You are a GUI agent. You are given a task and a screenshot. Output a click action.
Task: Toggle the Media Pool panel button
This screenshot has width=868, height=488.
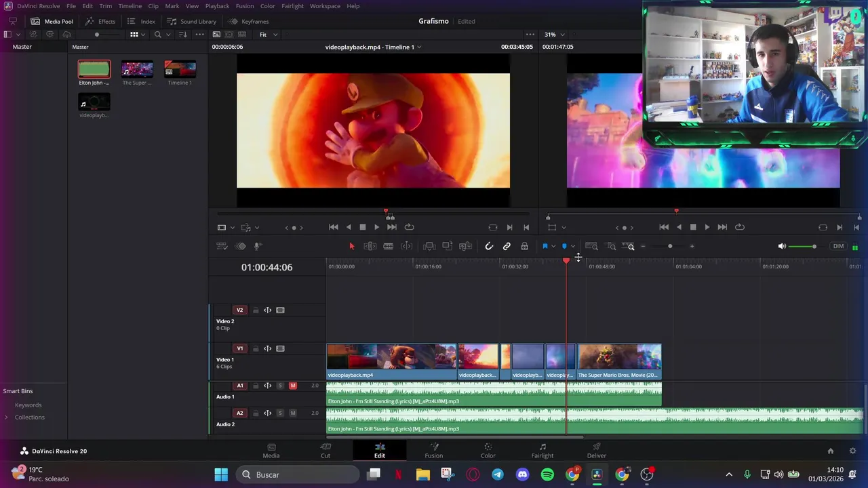pos(52,21)
